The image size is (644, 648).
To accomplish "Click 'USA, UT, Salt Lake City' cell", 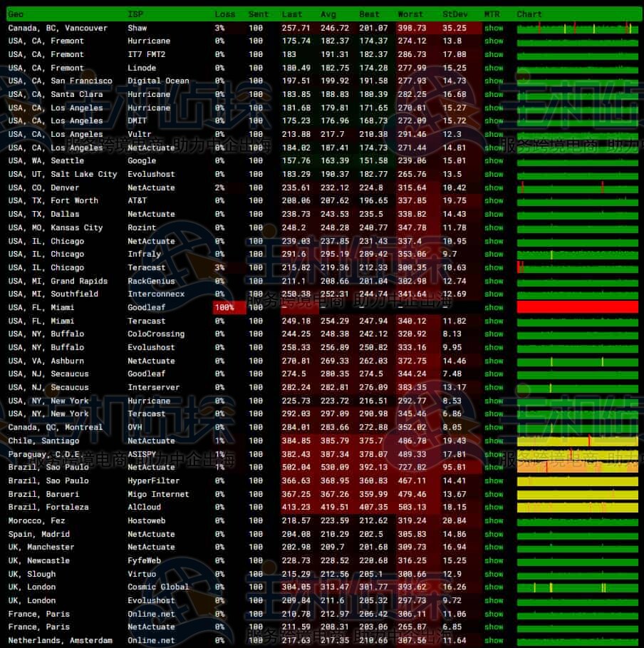I will 63,175.
